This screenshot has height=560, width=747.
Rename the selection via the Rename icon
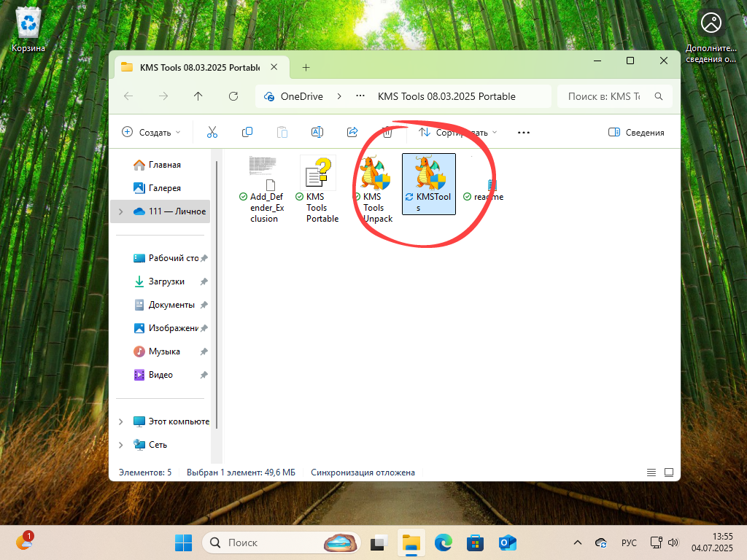317,132
